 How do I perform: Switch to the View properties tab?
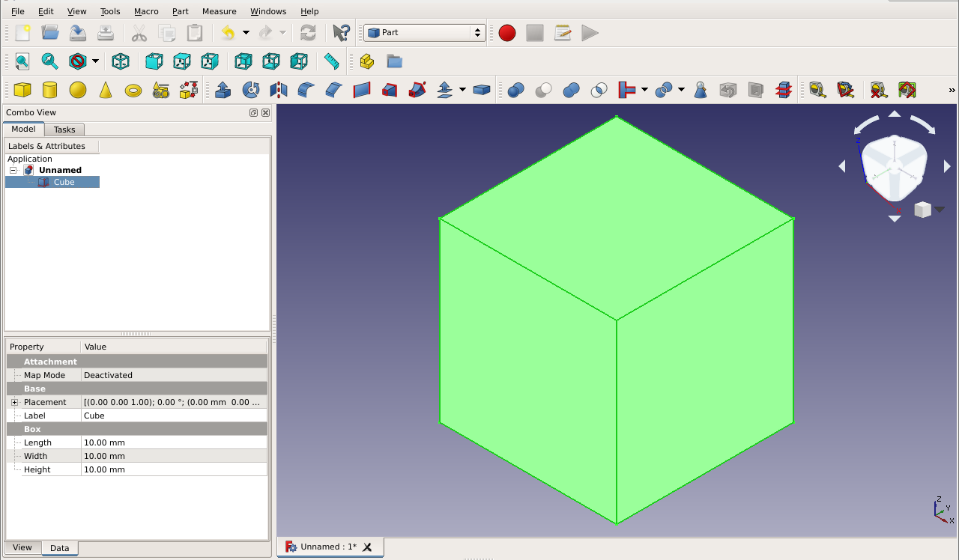tap(22, 548)
